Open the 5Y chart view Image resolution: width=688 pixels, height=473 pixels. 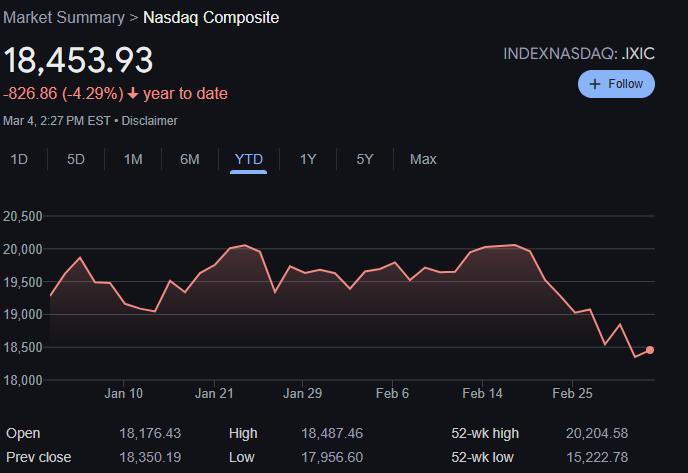coord(365,159)
